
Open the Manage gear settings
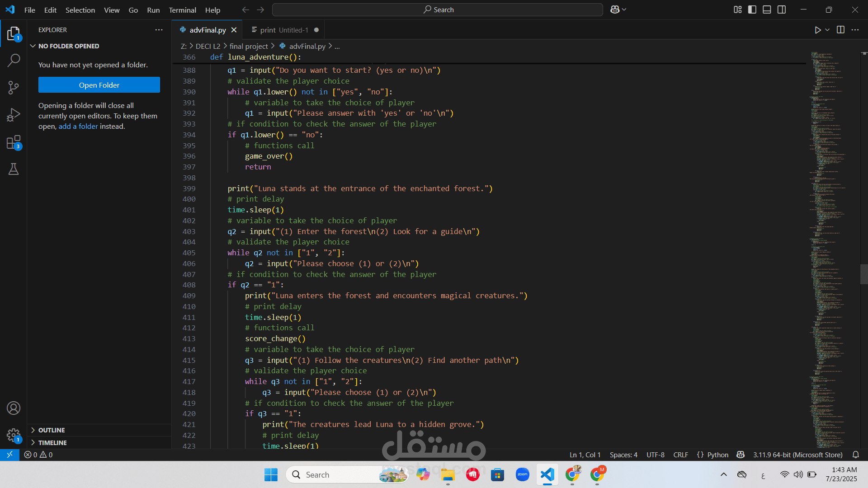point(14,435)
